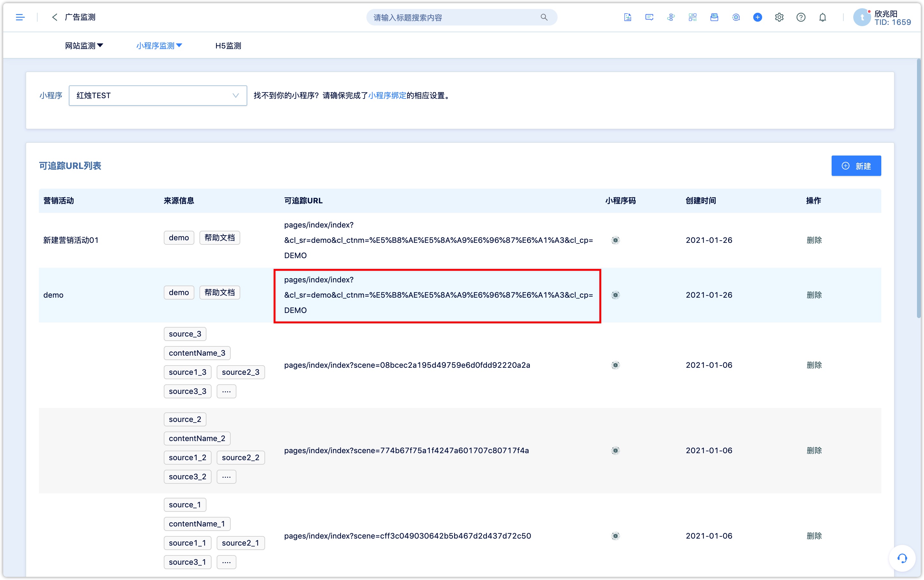View mini program code for scene=774b67f7 row

615,451
